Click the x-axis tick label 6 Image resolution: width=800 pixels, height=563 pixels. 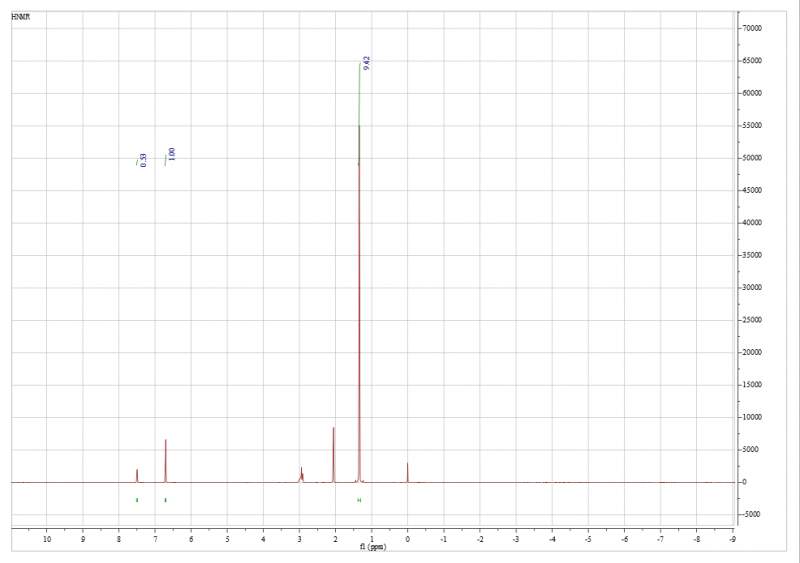click(191, 539)
